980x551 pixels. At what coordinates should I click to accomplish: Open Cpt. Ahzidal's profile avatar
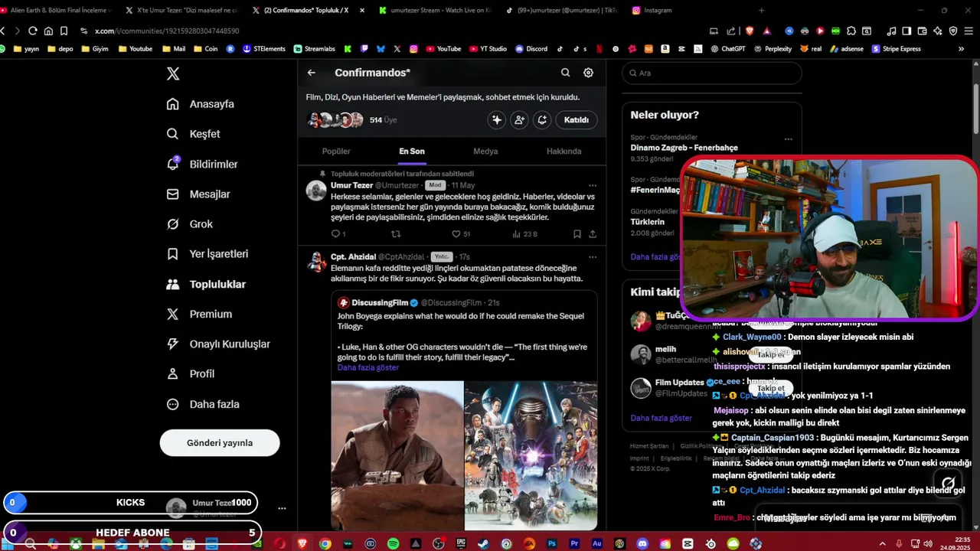(316, 262)
